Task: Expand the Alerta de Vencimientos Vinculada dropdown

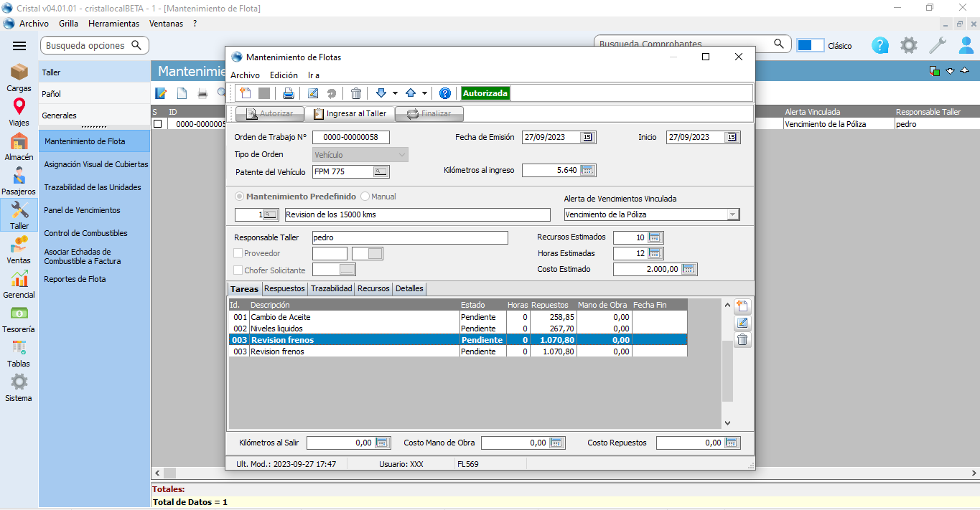Action: (732, 214)
